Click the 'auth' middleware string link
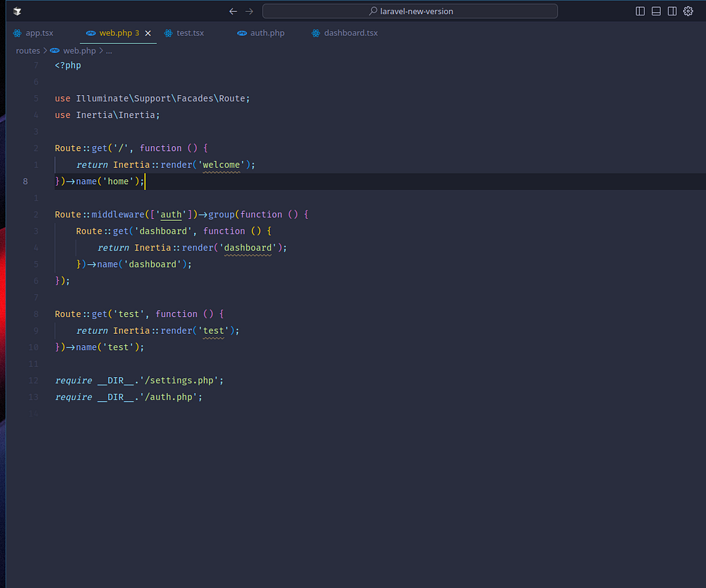 point(171,215)
